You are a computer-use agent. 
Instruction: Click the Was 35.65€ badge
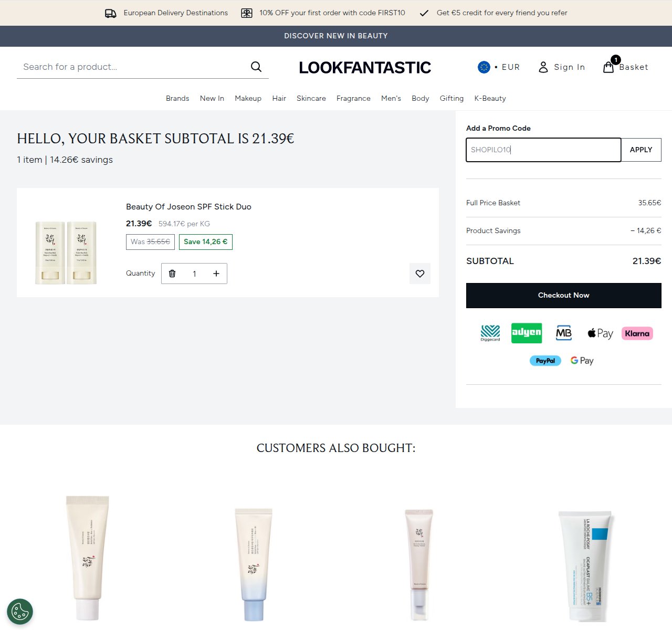pos(150,242)
